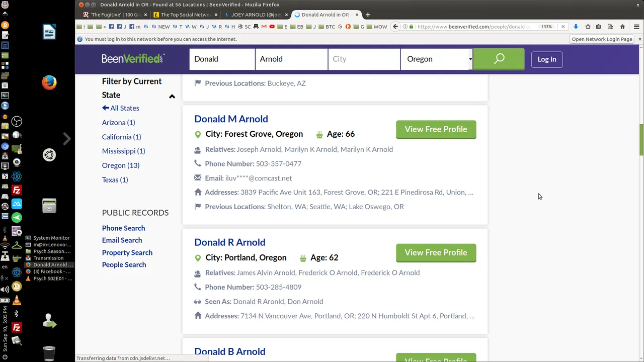Click the downloads arrow in Firefox toolbar
The height and width of the screenshot is (362, 644).
(x=576, y=27)
